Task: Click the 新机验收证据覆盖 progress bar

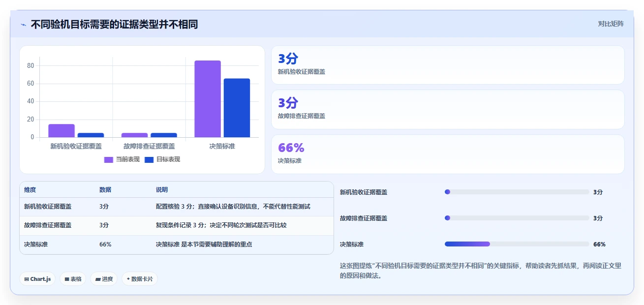Action: pyautogui.click(x=517, y=192)
